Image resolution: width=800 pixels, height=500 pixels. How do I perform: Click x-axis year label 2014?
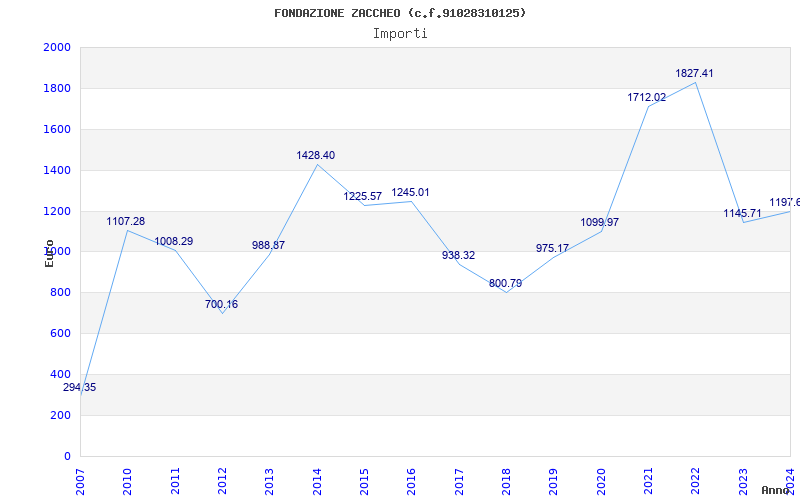(317, 482)
